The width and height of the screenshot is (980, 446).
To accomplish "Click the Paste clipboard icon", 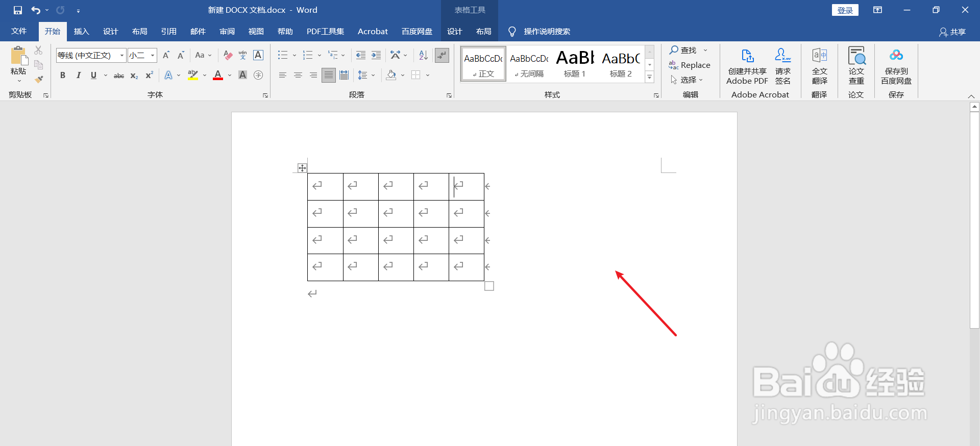I will 18,57.
